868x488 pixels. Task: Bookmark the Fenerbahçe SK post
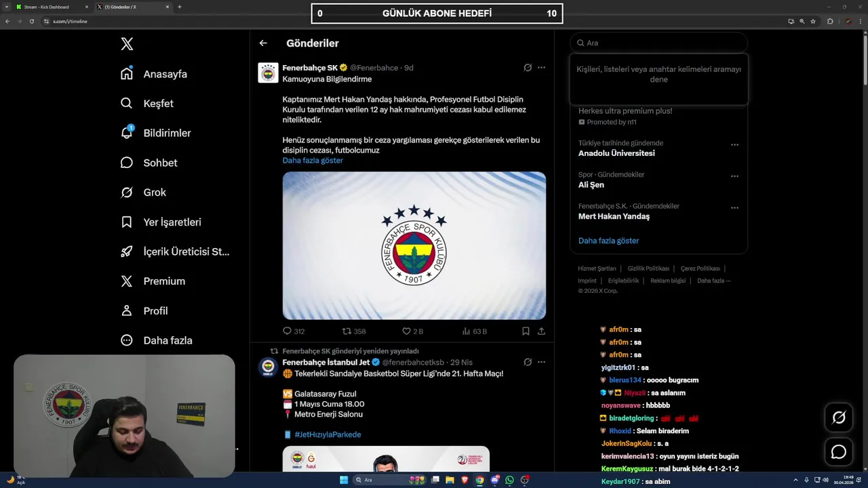(526, 331)
